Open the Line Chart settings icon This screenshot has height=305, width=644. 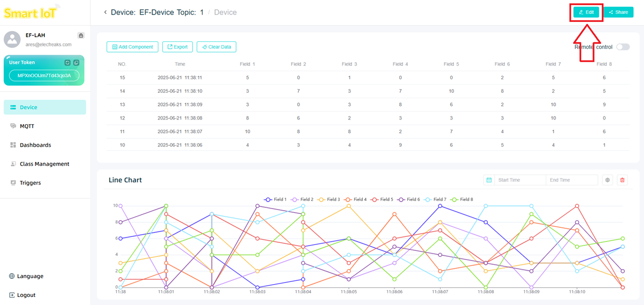coord(608,180)
